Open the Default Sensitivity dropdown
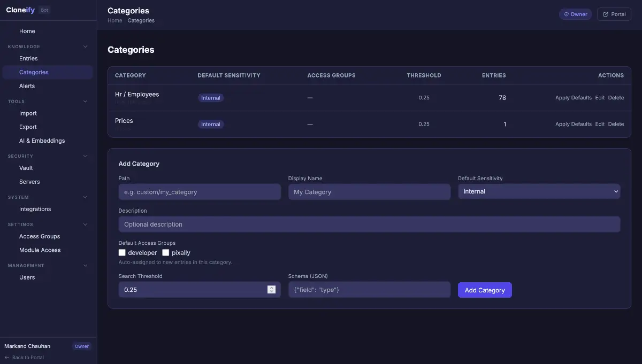The image size is (642, 364). [x=539, y=191]
